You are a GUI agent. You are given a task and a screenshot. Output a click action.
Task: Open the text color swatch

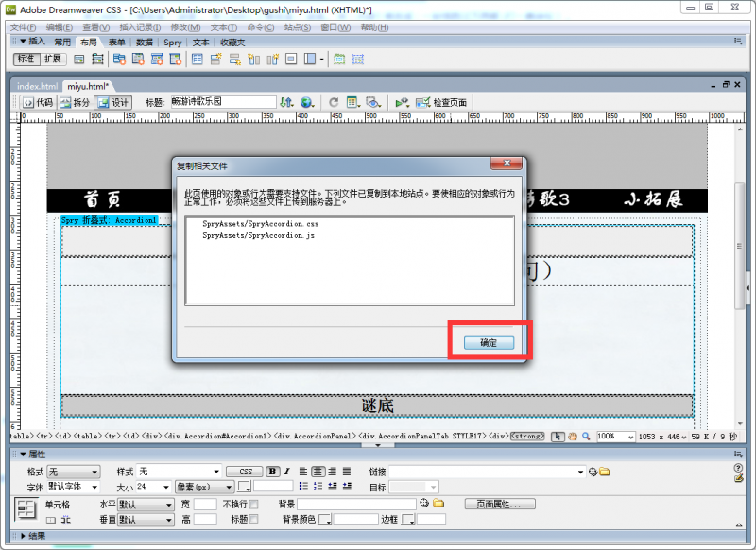point(245,487)
